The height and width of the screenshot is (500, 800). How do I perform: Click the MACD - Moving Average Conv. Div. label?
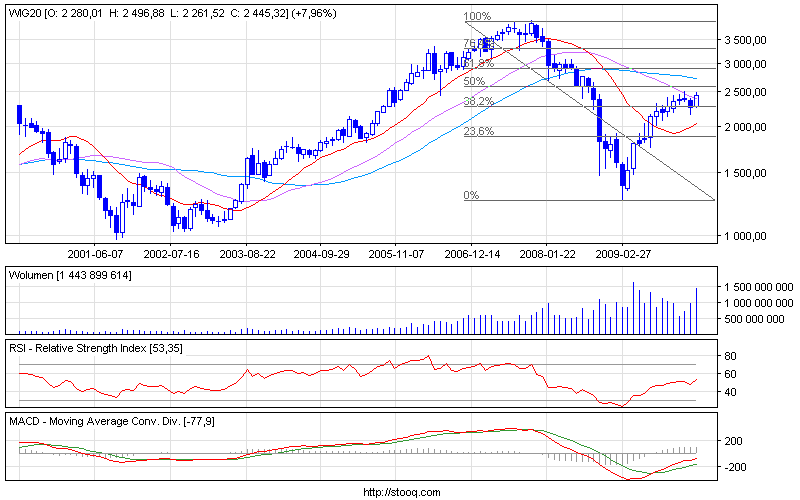(112, 421)
